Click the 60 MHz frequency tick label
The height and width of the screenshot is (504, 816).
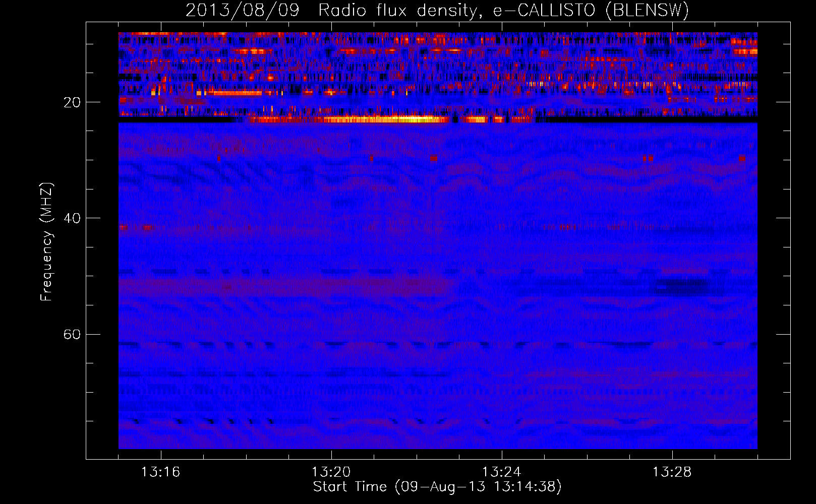(72, 334)
